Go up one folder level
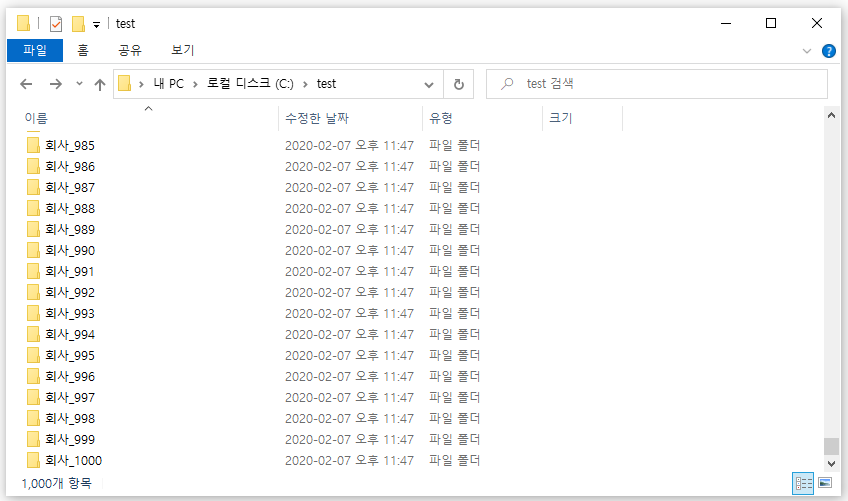Image resolution: width=848 pixels, height=501 pixels. [100, 84]
